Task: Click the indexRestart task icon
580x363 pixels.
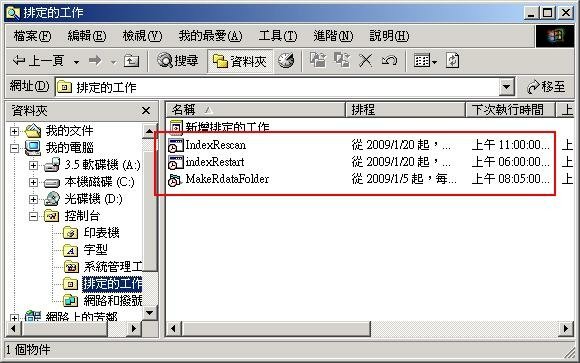Action: [x=175, y=162]
